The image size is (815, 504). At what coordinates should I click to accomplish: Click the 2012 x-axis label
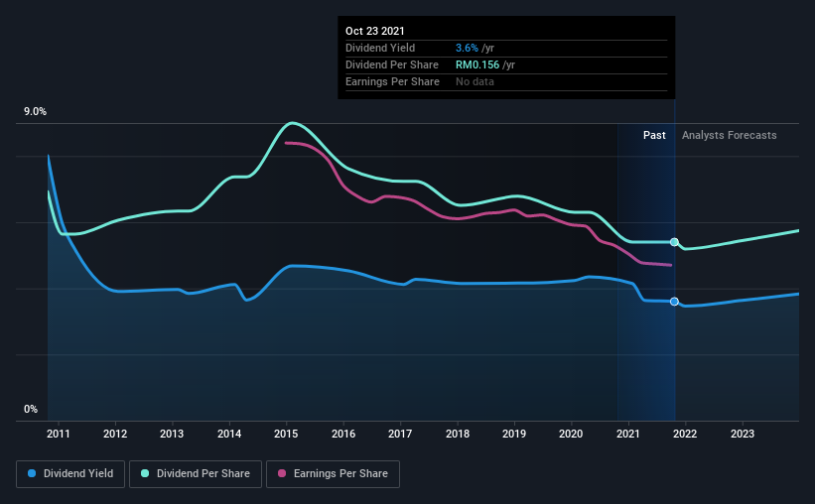click(115, 434)
